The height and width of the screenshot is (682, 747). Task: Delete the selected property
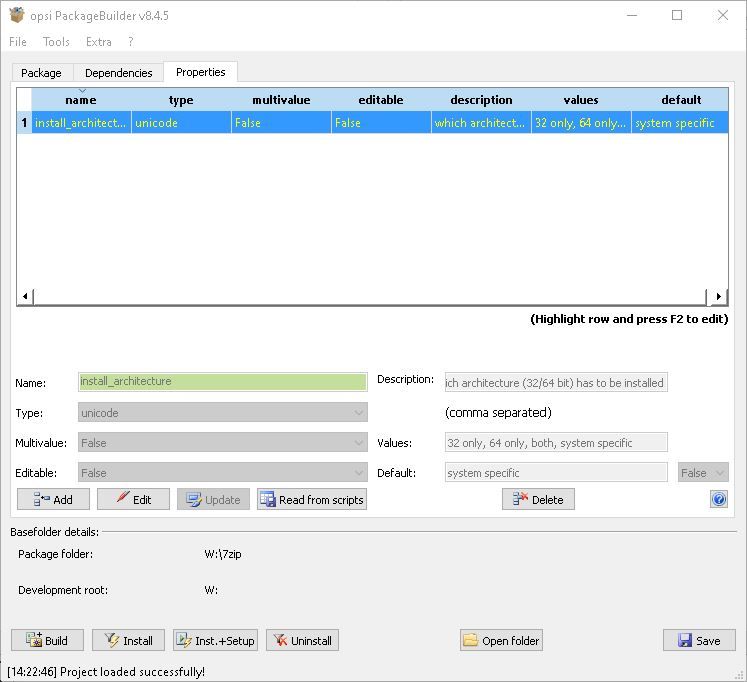(538, 499)
